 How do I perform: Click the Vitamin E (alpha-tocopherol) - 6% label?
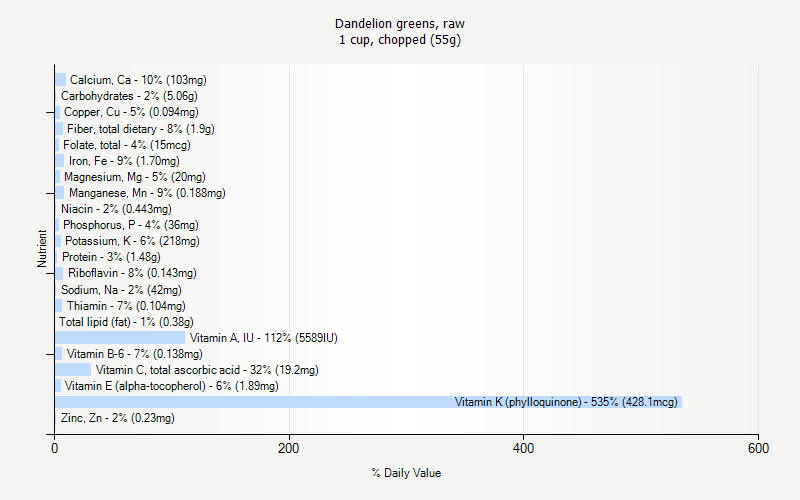(171, 386)
